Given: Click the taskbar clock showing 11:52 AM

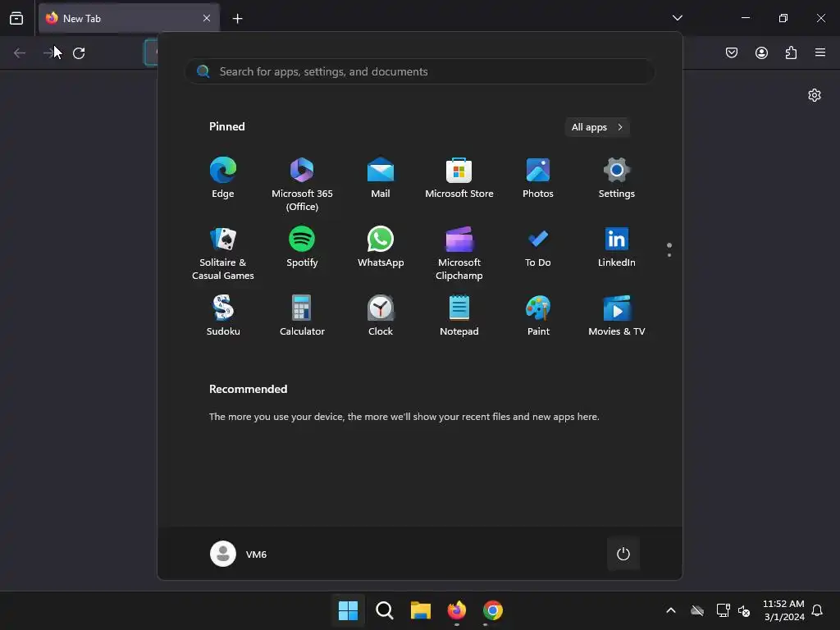Looking at the screenshot, I should point(783,610).
